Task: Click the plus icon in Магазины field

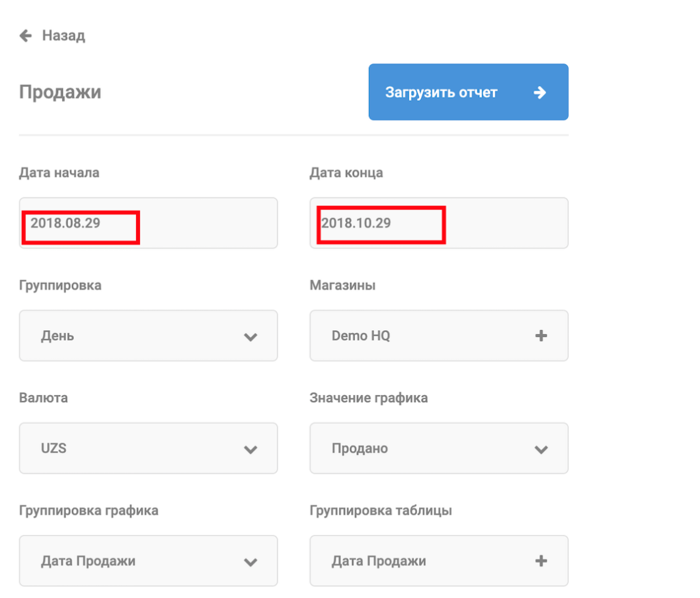Action: click(x=541, y=336)
